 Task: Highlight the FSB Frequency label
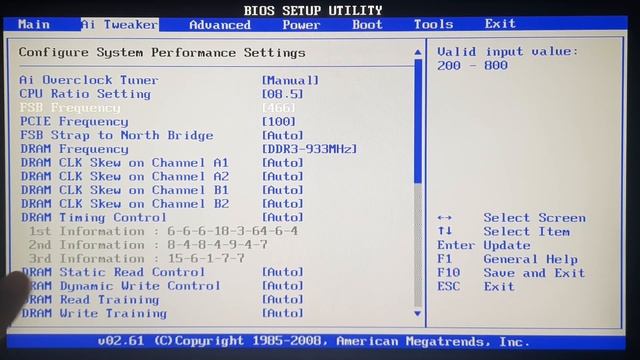pos(70,108)
